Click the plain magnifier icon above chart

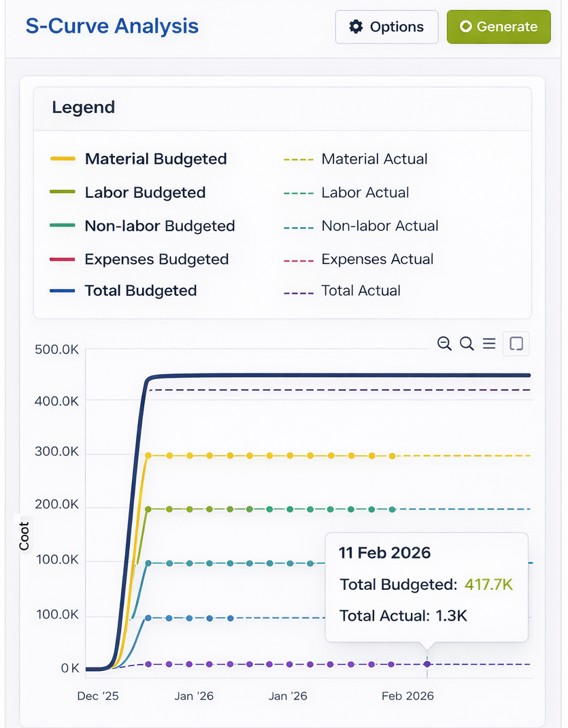click(467, 344)
